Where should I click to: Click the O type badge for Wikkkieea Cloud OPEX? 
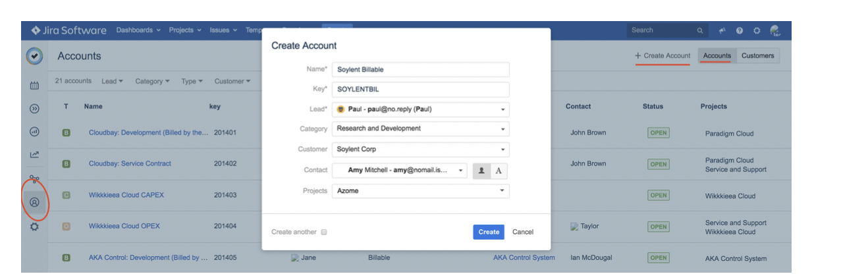click(66, 227)
